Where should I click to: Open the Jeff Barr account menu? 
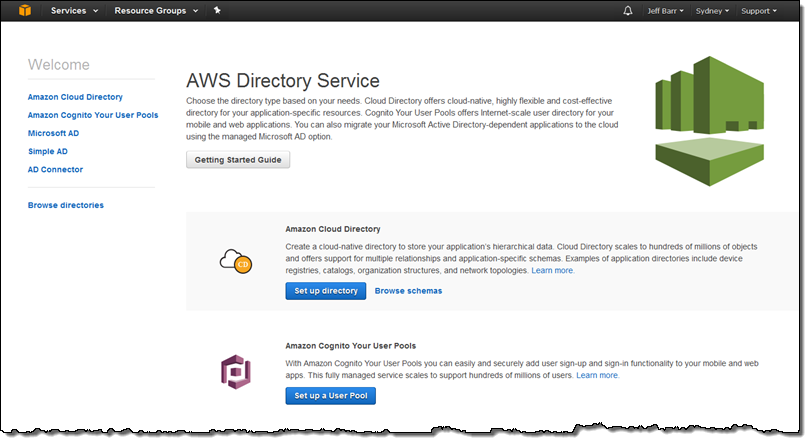666,11
